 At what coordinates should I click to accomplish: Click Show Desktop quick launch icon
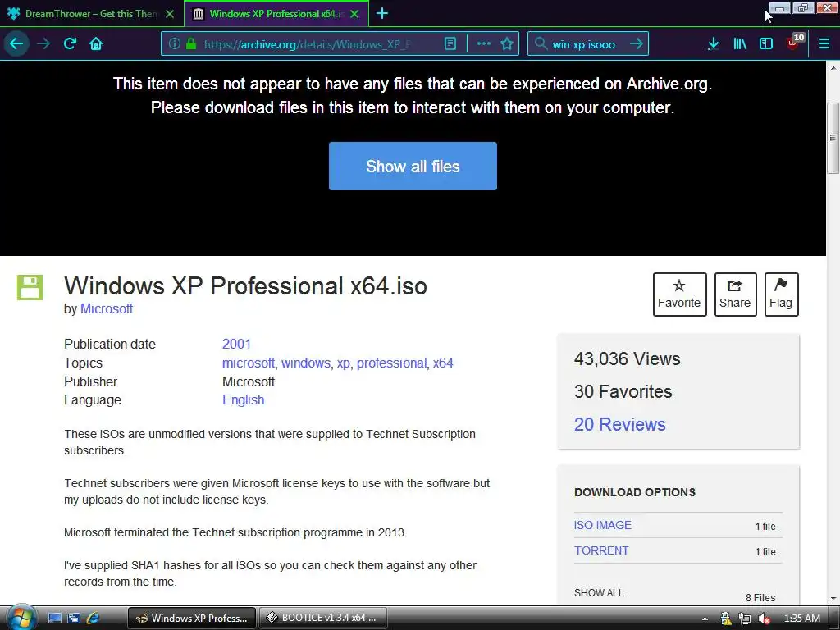[x=55, y=618]
